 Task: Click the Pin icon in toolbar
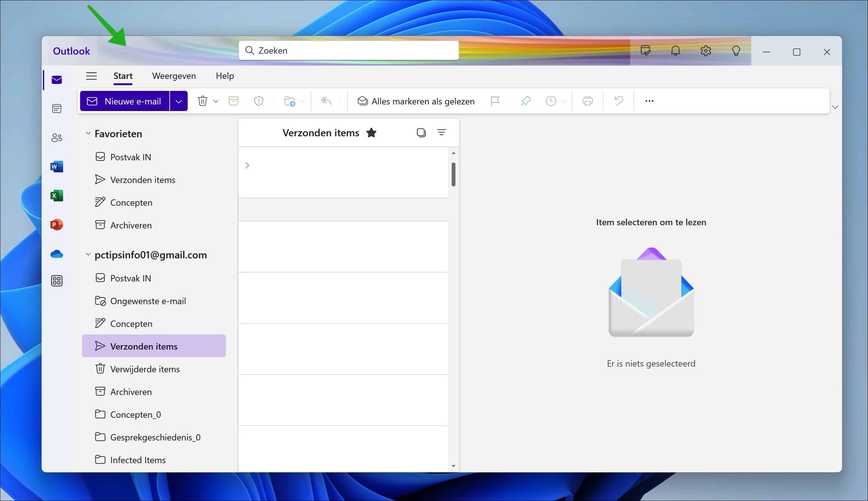(526, 101)
